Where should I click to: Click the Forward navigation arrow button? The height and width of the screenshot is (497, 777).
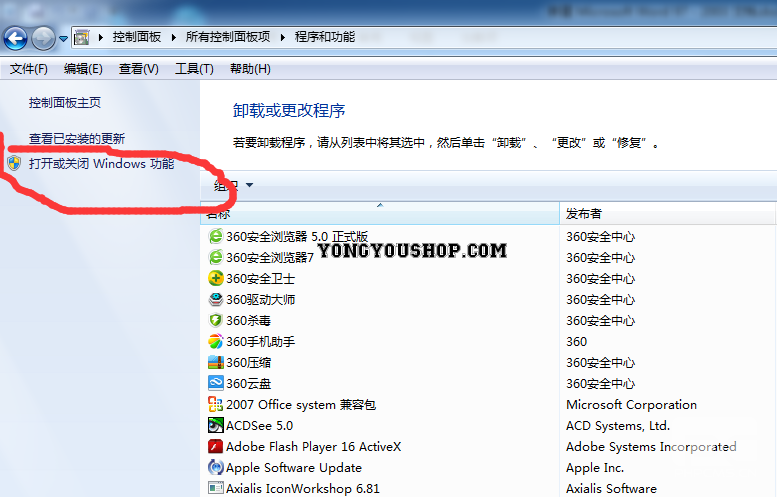click(x=43, y=38)
